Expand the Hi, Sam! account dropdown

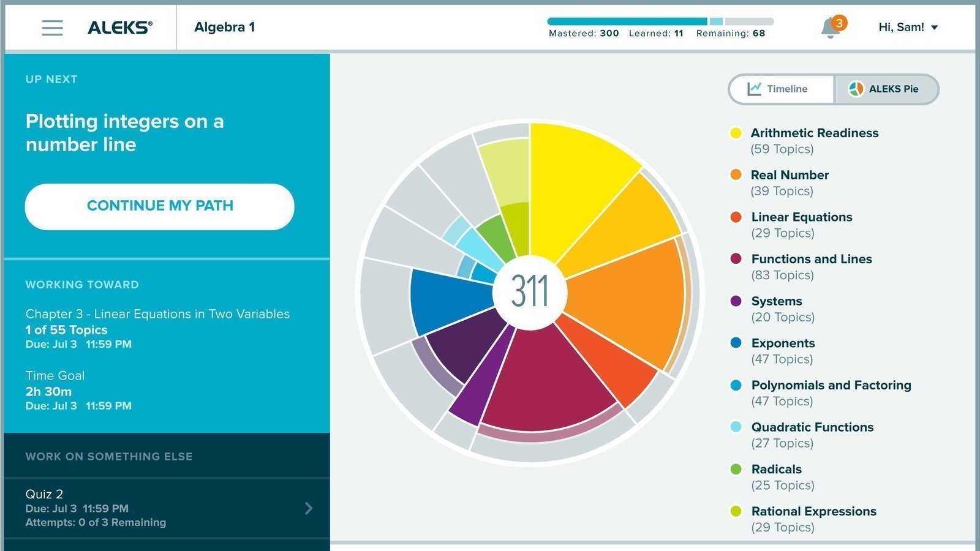(x=908, y=27)
